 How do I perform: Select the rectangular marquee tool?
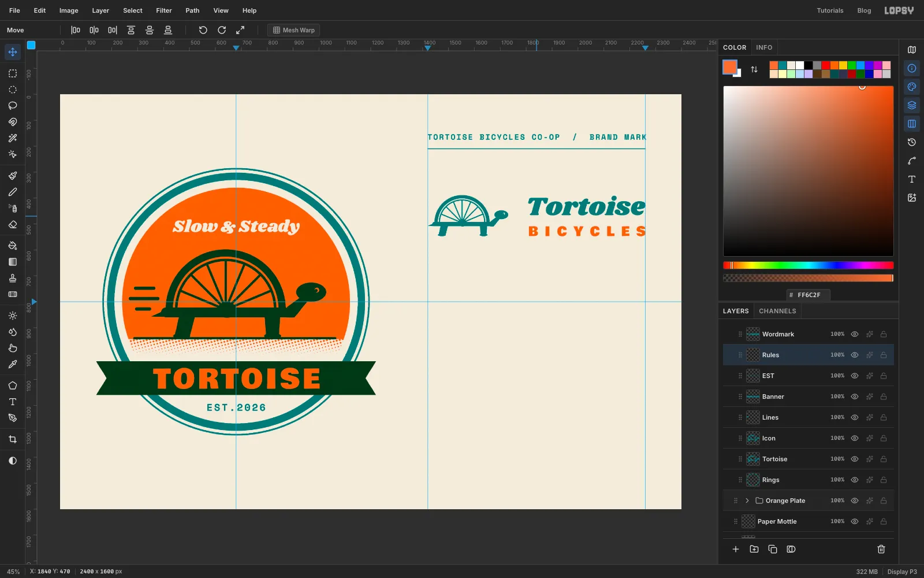[x=13, y=73]
